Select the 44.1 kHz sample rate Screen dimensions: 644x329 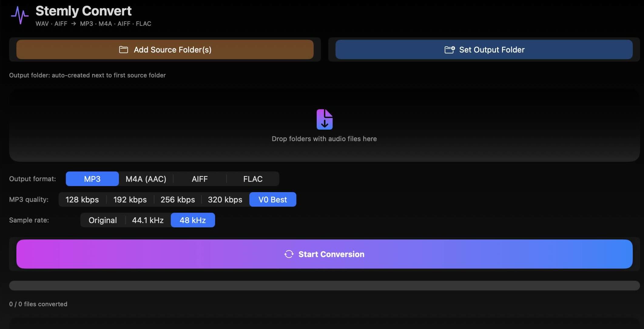148,220
